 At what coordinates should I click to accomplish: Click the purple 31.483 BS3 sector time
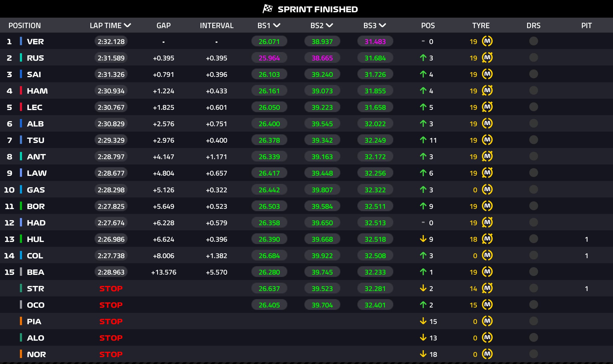(375, 41)
